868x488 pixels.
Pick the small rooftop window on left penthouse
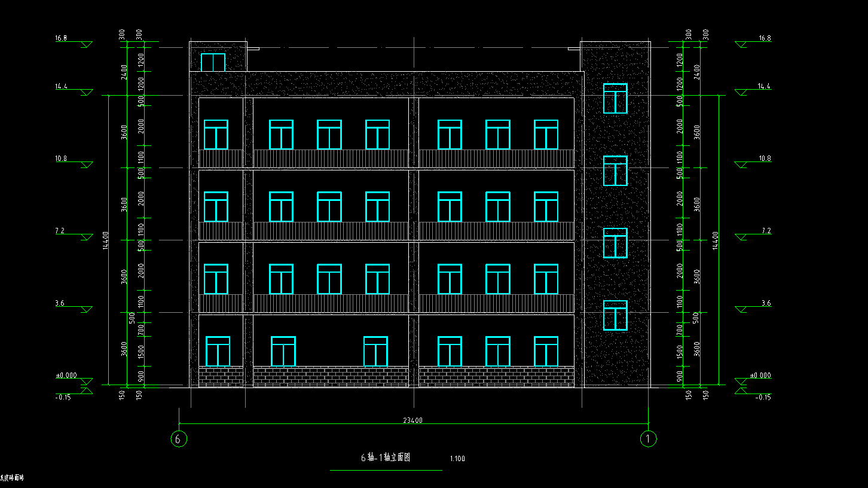(213, 63)
